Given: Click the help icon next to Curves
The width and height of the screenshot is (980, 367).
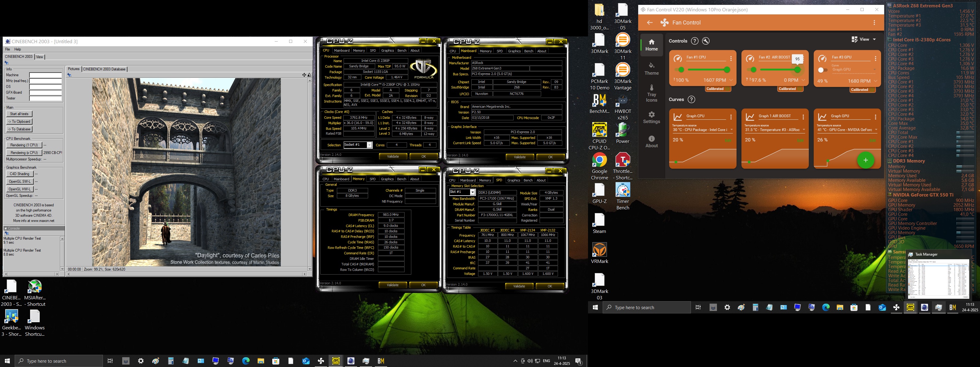Looking at the screenshot, I should click(x=691, y=100).
